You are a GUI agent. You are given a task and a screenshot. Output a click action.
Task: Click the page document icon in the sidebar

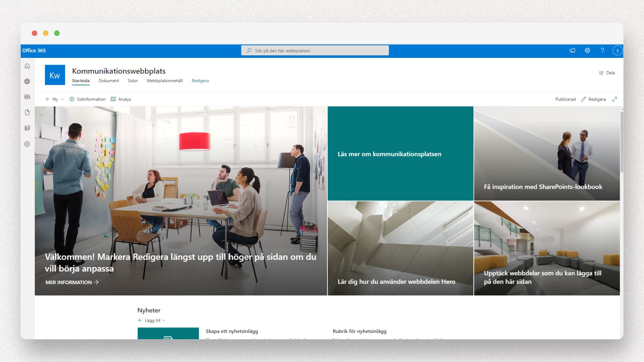point(27,112)
